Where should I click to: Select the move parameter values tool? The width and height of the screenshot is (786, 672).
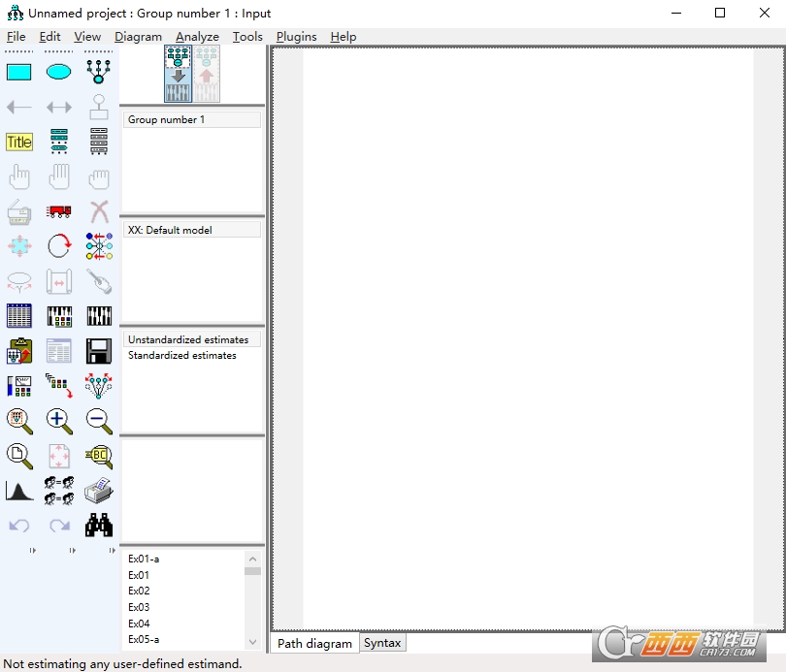click(19, 281)
